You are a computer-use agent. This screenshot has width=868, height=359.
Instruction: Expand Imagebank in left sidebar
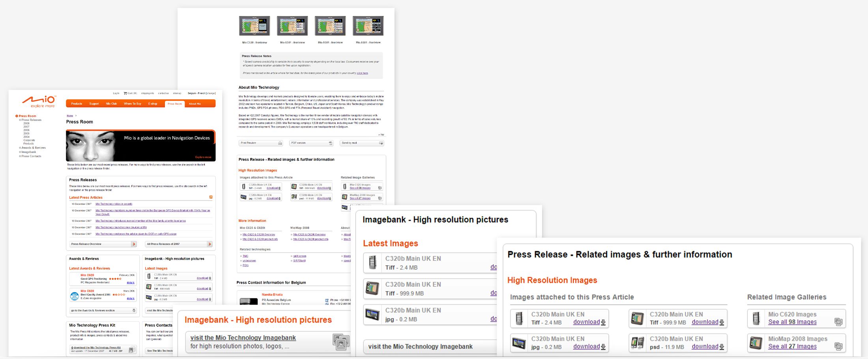(x=28, y=152)
